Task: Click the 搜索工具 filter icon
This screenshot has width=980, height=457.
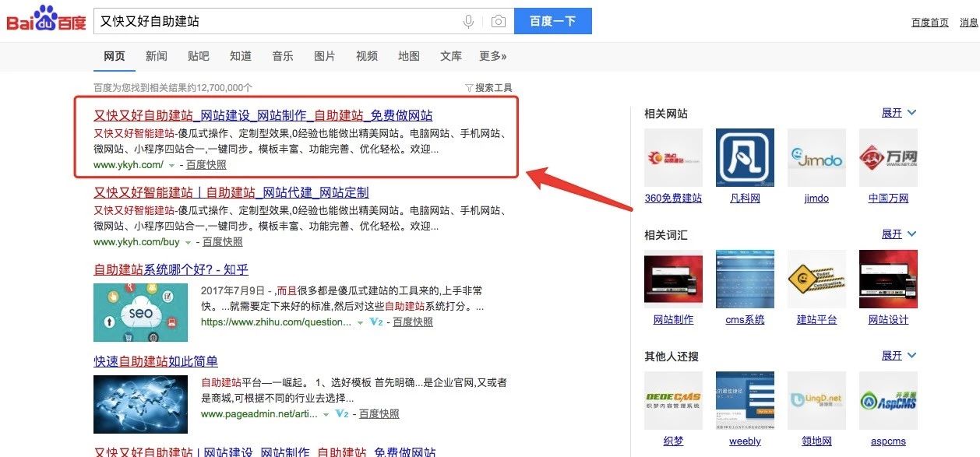Action: 469,88
